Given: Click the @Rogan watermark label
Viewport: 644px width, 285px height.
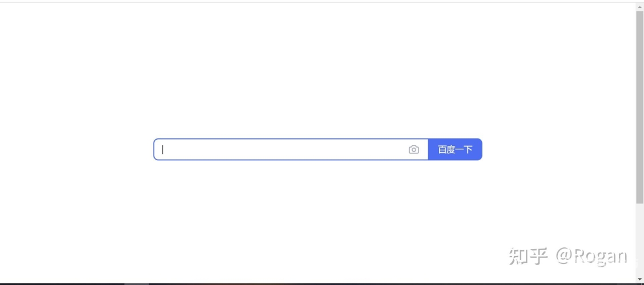Looking at the screenshot, I should click(591, 256).
